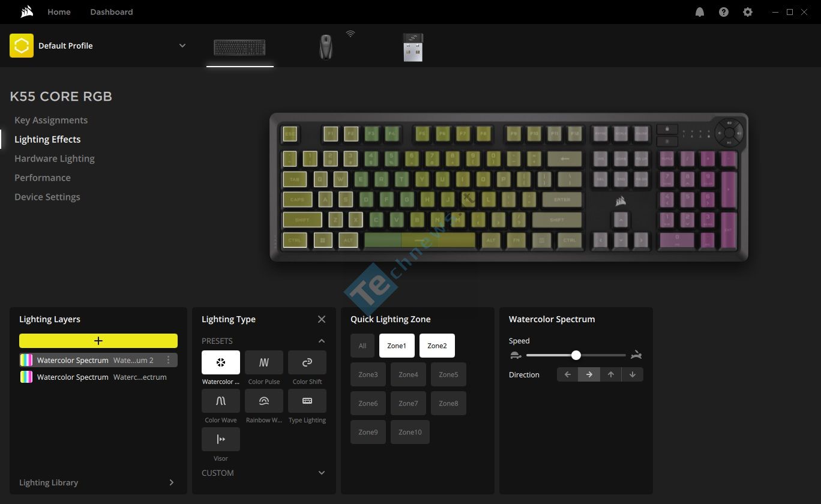Select the USB dongle receiver device

click(413, 47)
